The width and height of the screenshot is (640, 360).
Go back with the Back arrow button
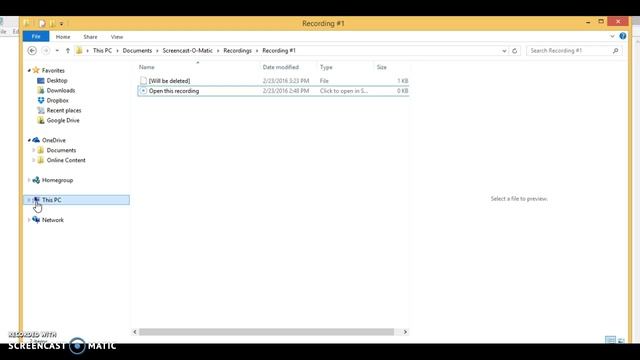pos(32,51)
